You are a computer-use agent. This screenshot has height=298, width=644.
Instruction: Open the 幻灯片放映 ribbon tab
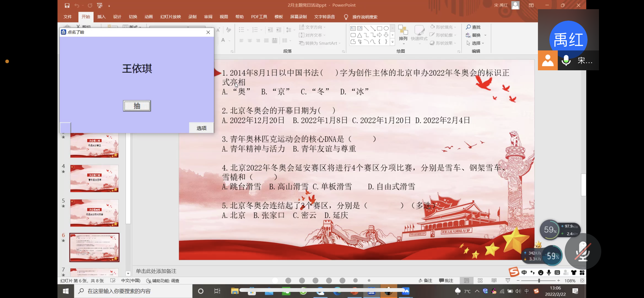[170, 17]
